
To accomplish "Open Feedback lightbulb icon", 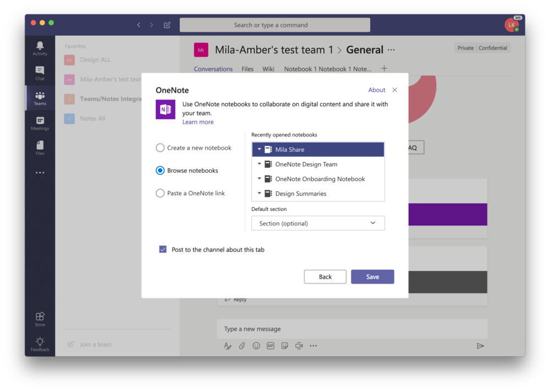I will tap(40, 344).
